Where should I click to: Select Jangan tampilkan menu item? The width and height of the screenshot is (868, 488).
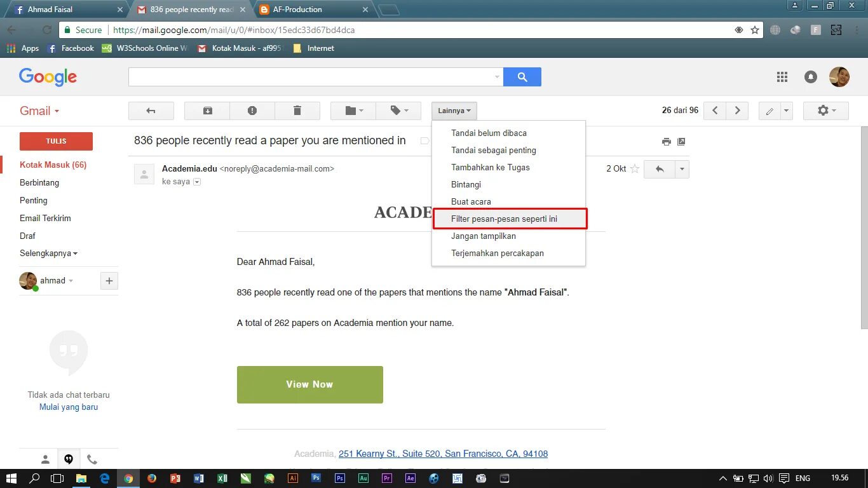508,236
